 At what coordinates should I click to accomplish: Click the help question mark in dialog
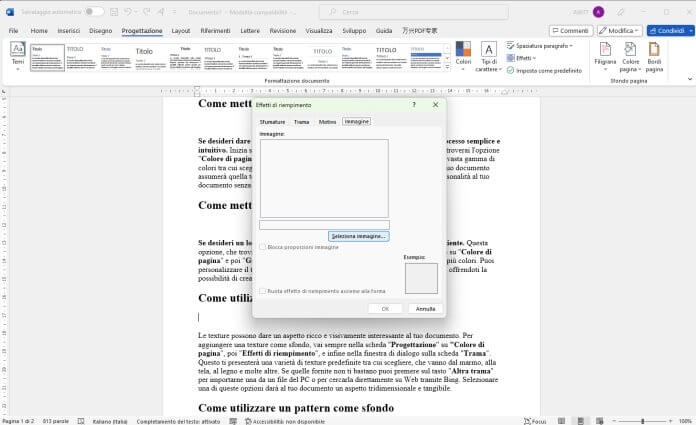pyautogui.click(x=414, y=105)
